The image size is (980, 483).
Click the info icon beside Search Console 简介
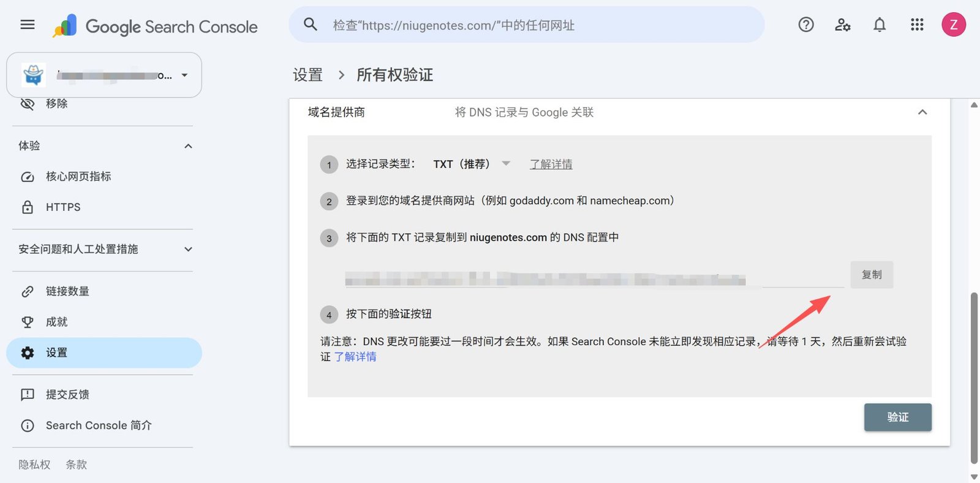pos(28,425)
